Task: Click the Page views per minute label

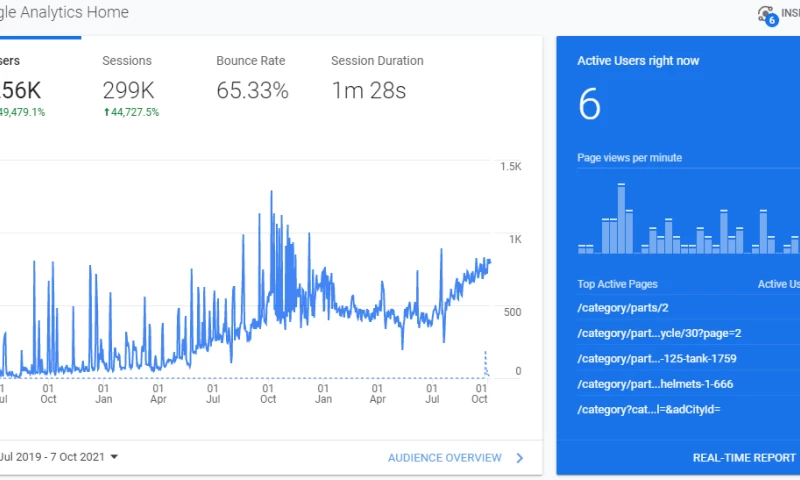Action: click(x=629, y=158)
